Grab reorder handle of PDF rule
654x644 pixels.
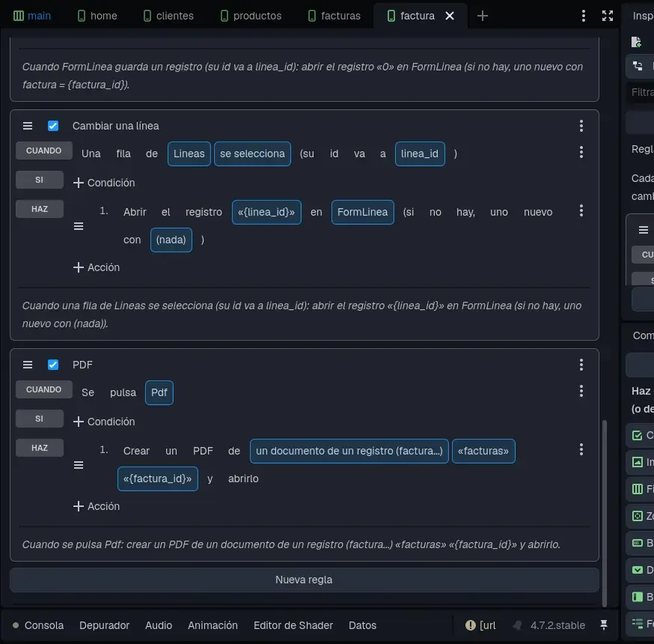coord(28,365)
